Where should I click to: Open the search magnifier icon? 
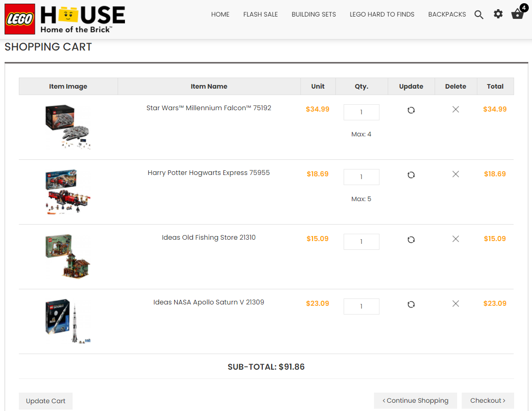479,15
